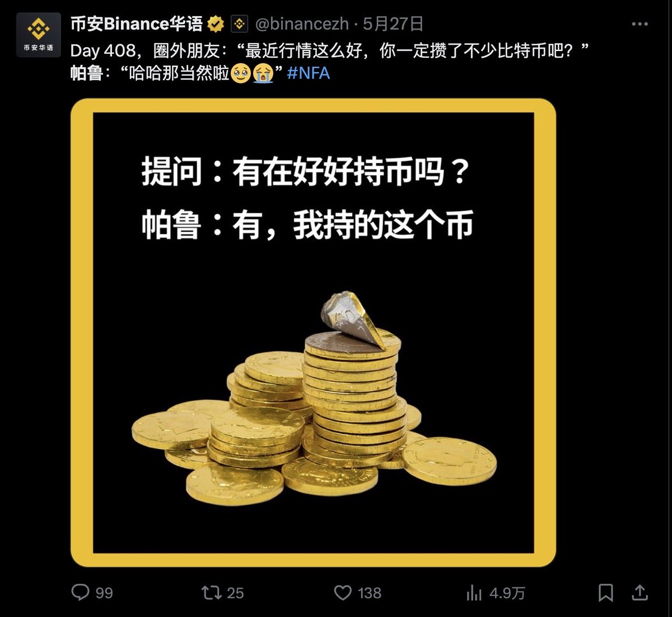Viewport: 672px width, 617px height.
Task: Click the 25 reposts count
Action: click(x=235, y=593)
